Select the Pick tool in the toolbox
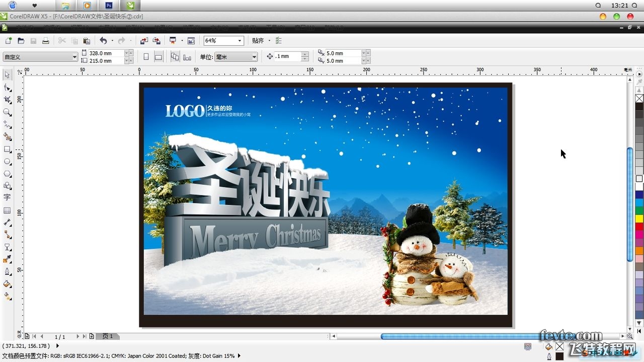This screenshot has height=362, width=644. (7, 75)
